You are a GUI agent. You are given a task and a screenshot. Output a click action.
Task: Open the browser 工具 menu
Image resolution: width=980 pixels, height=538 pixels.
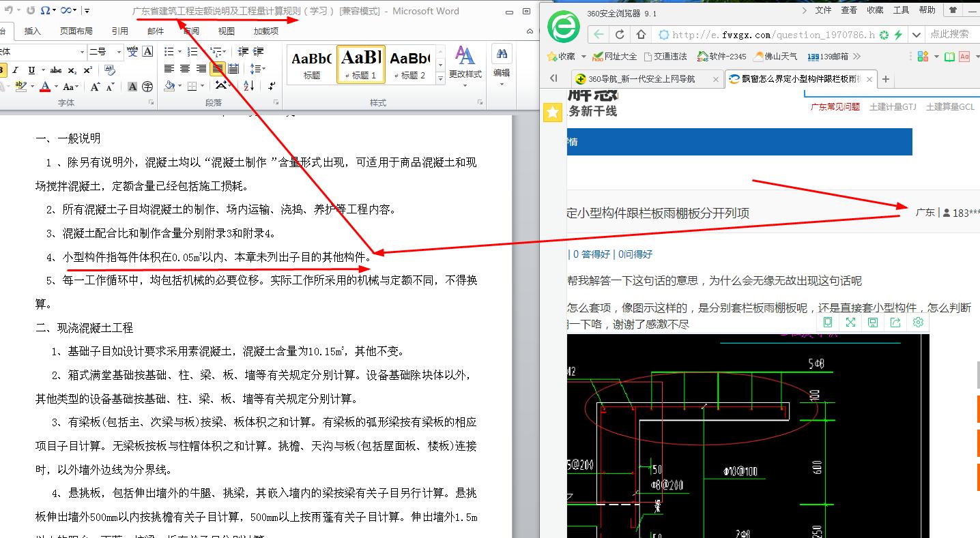(x=902, y=10)
